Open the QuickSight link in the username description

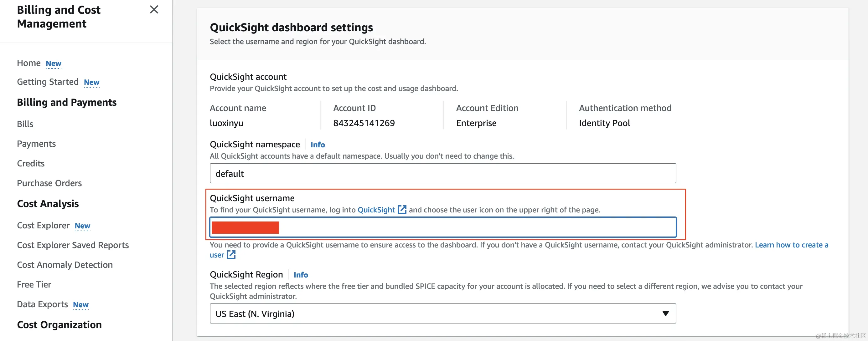(376, 210)
